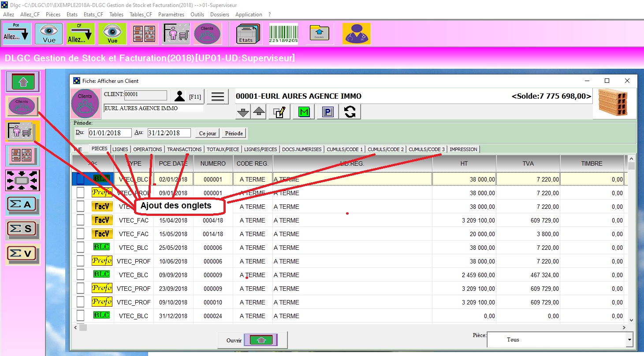Click the shelves icon in left sidebar
The height and width of the screenshot is (356, 644).
23,156
